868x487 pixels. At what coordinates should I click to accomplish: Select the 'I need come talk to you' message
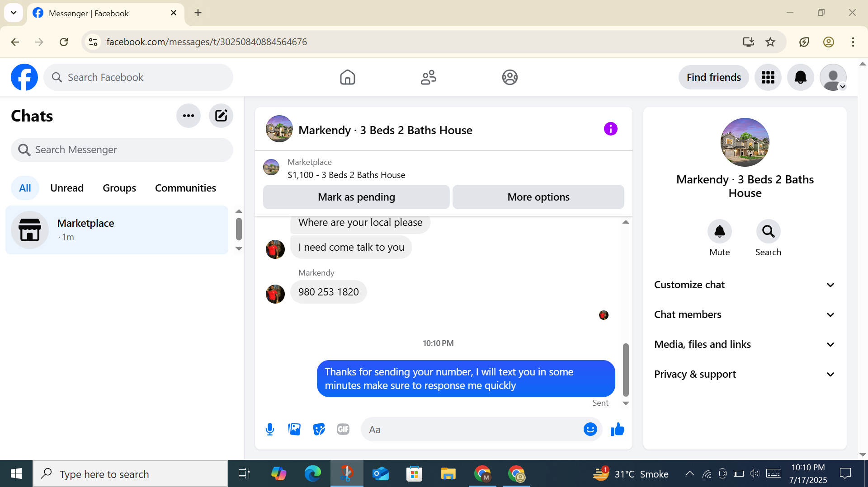(351, 247)
